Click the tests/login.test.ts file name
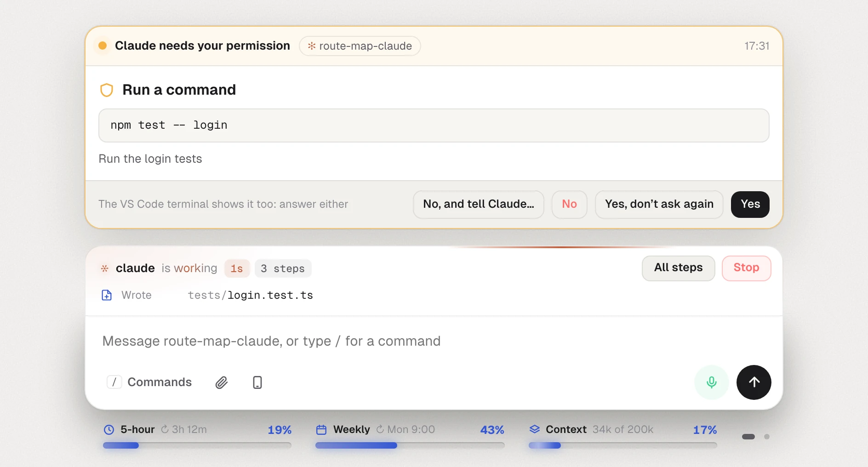The width and height of the screenshot is (868, 467). (x=250, y=295)
